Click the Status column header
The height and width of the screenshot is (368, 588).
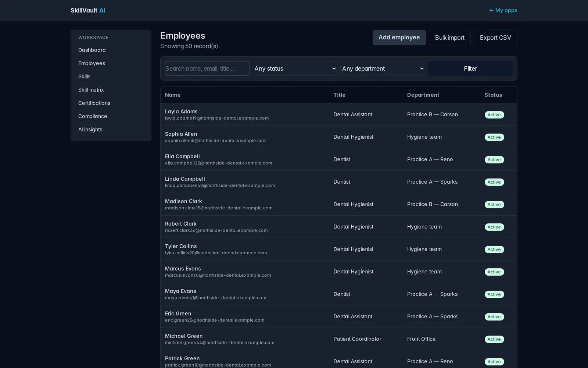[493, 95]
